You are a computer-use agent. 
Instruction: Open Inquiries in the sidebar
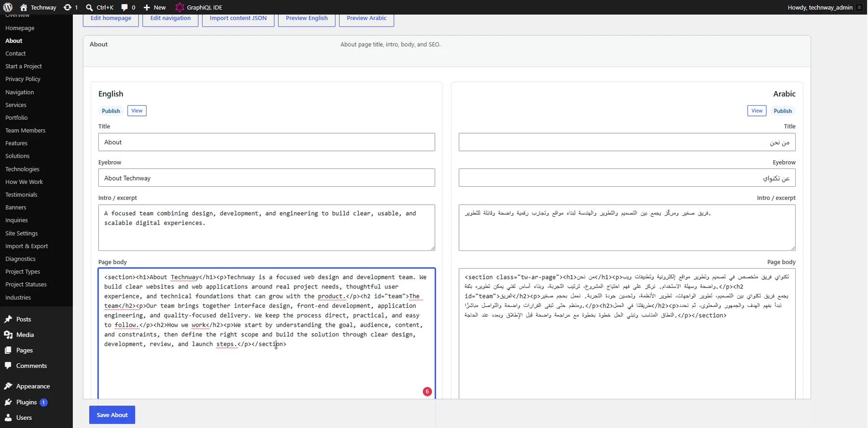pos(16,220)
